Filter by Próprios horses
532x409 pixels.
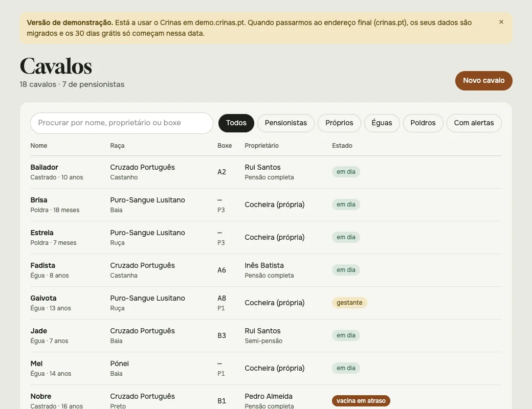339,123
